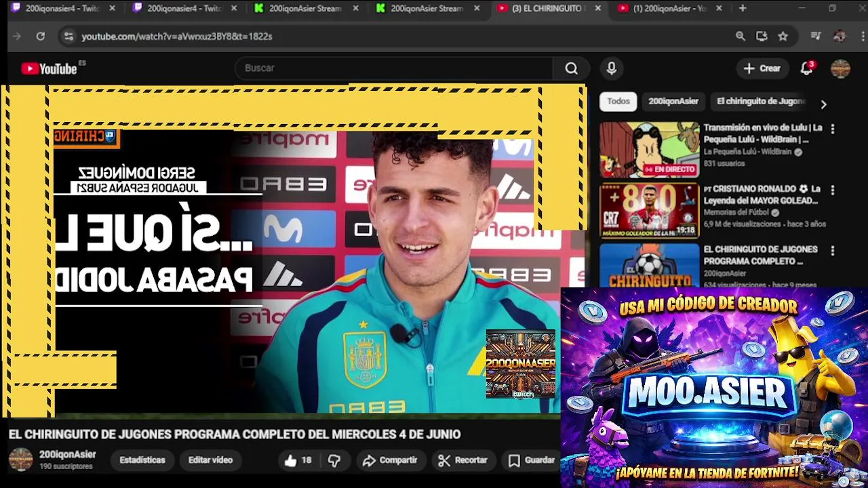Close the first 200iqonasier4 Twitch tab
The width and height of the screenshot is (868, 488).
coord(112,8)
